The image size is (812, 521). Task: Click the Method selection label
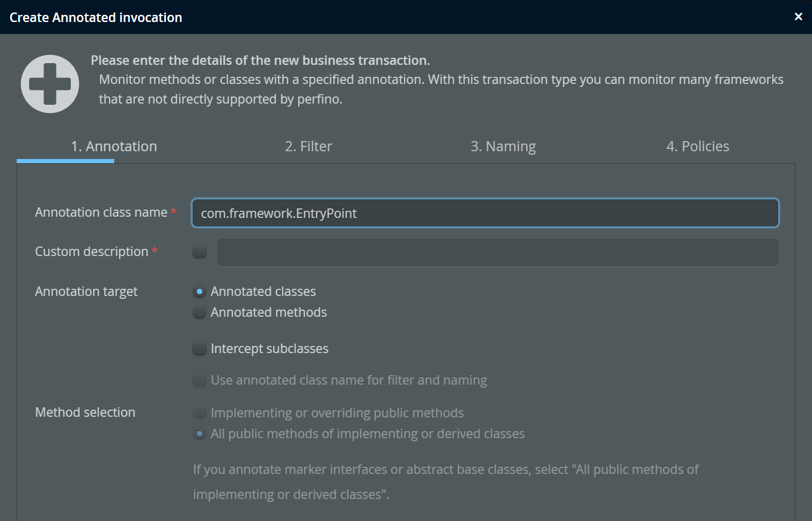point(85,413)
